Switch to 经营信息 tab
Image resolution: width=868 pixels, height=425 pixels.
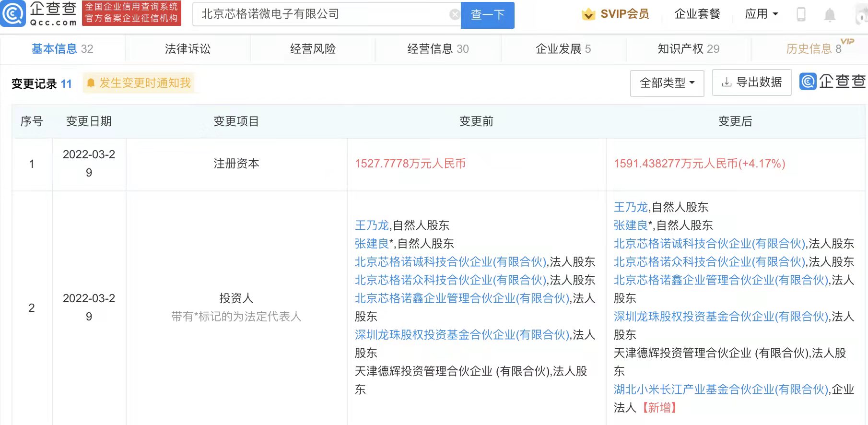tap(438, 49)
